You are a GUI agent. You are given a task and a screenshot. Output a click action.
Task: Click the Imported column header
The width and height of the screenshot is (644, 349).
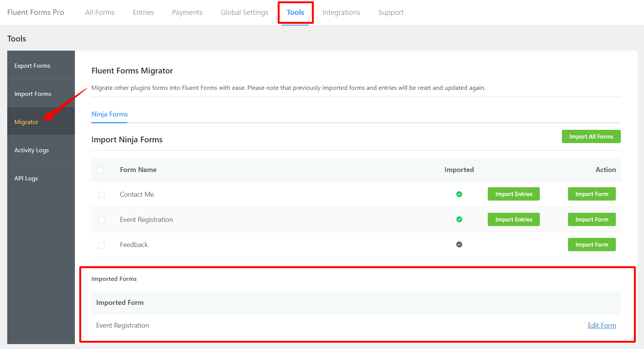459,170
